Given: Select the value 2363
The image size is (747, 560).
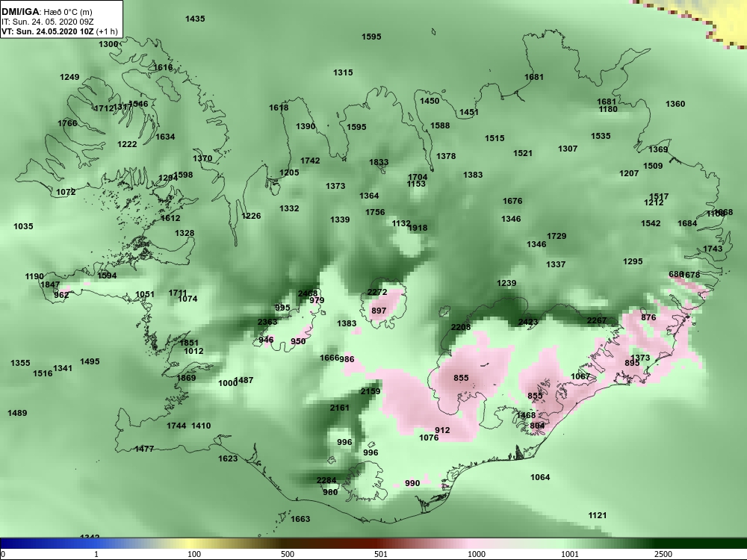Looking at the screenshot, I should 267,322.
